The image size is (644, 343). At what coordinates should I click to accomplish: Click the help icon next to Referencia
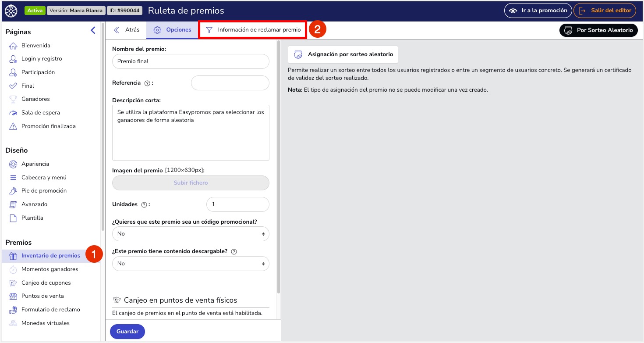tap(147, 83)
